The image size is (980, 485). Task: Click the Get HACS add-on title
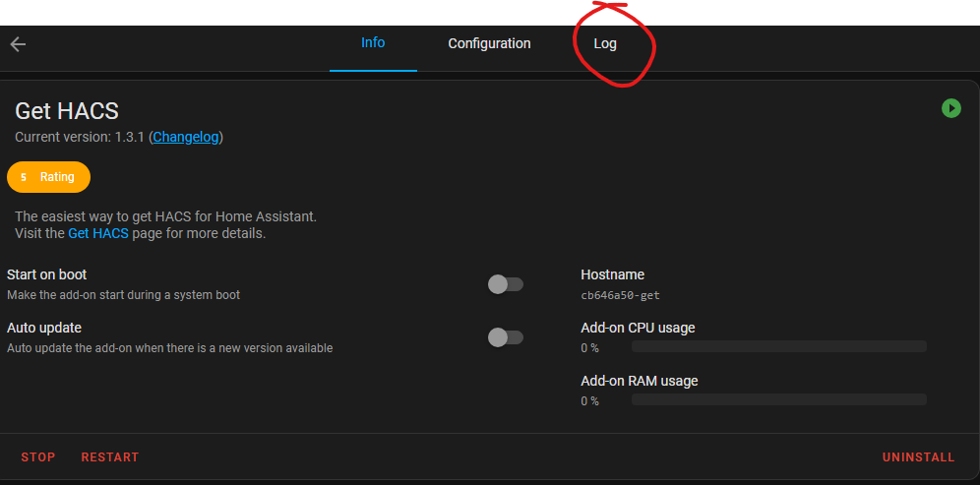pos(67,111)
